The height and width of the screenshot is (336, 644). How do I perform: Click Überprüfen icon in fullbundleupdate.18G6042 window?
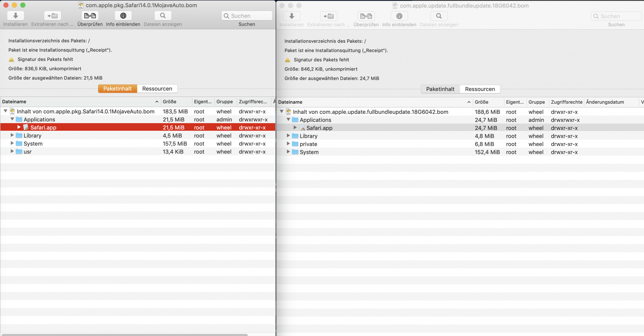click(x=366, y=16)
